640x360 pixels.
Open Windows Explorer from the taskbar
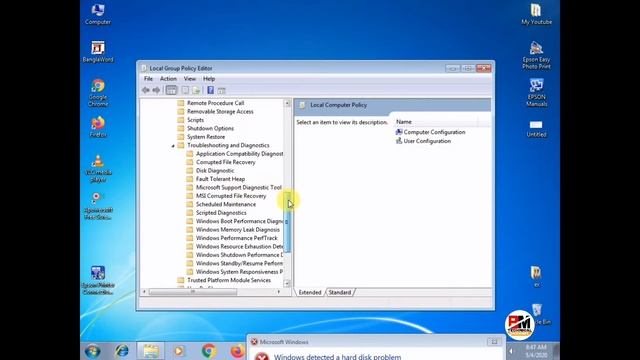(x=151, y=351)
